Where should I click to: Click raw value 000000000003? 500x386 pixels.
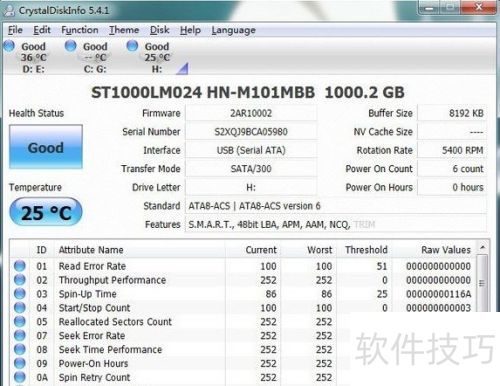[x=438, y=308]
